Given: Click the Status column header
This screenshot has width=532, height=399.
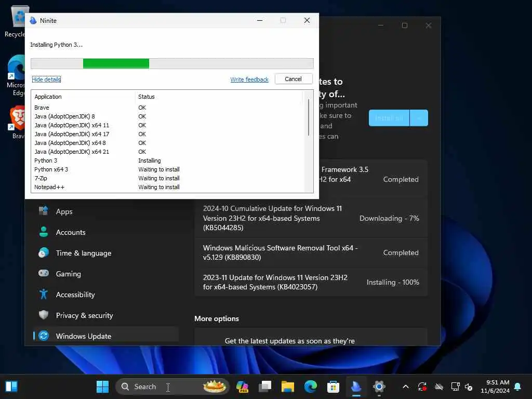Looking at the screenshot, I should click(x=146, y=97).
